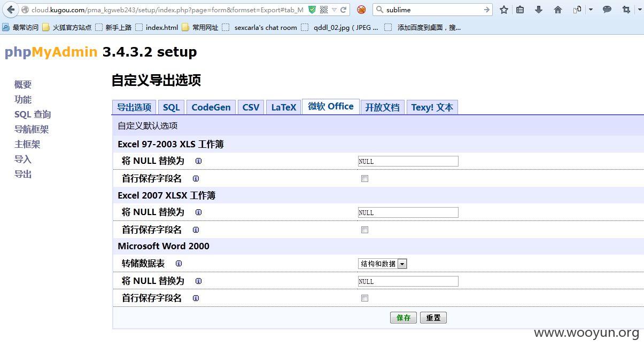This screenshot has height=348, width=644.
Task: Open 概要 in the sidebar
Action: (x=23, y=84)
